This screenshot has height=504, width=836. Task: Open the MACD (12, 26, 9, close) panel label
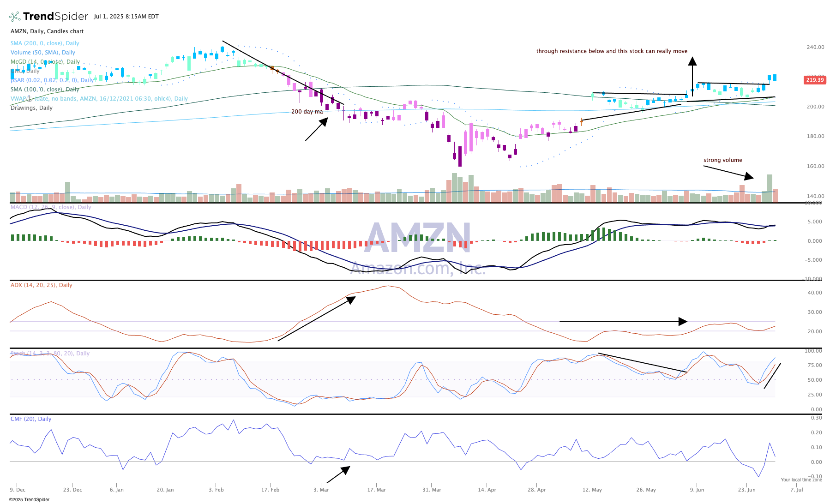click(51, 207)
